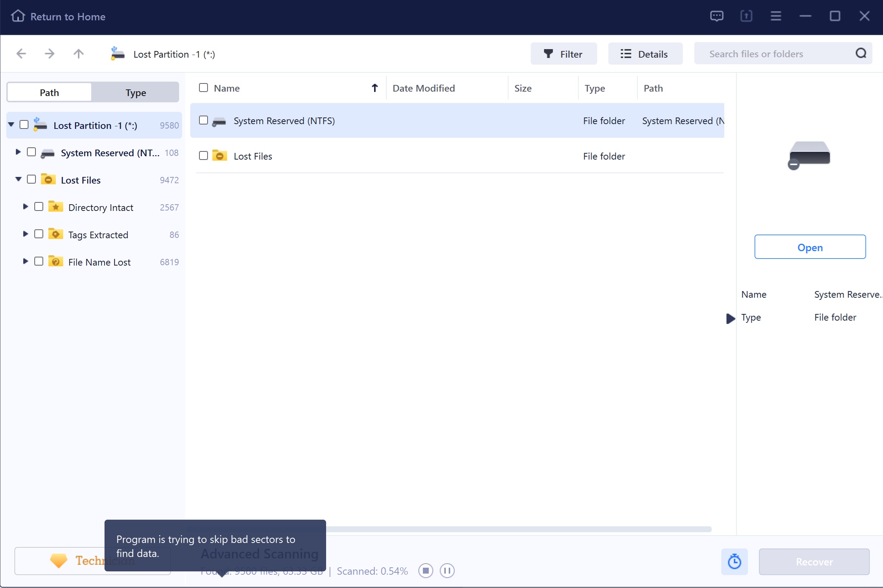The width and height of the screenshot is (883, 588).
Task: Click the upload/export icon in title bar
Action: point(746,16)
